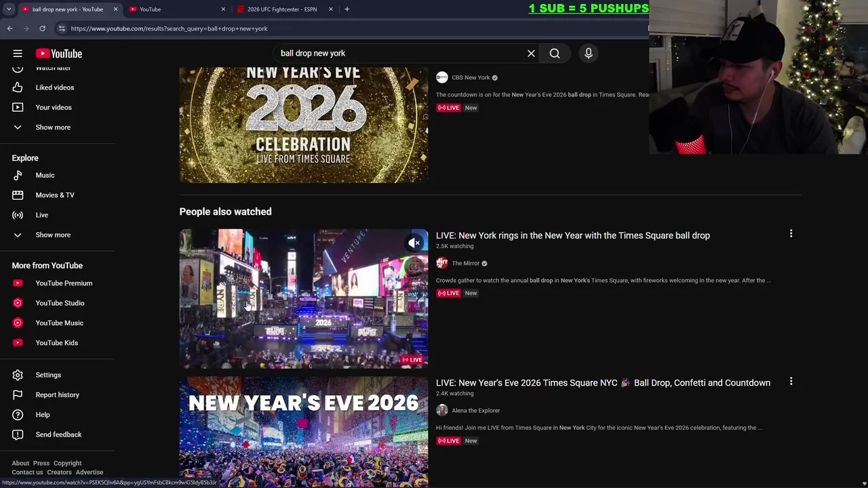
Task: Open Liked videos in sidebar
Action: pos(58,87)
